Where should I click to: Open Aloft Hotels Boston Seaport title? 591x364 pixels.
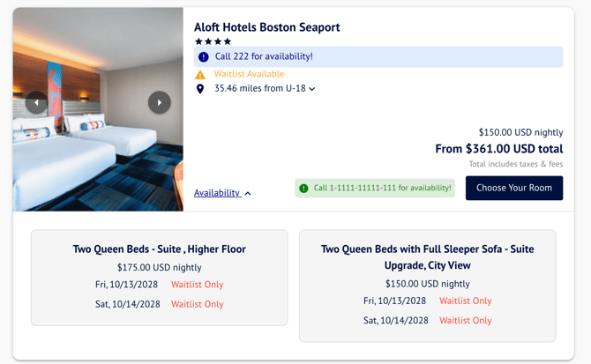pos(266,27)
